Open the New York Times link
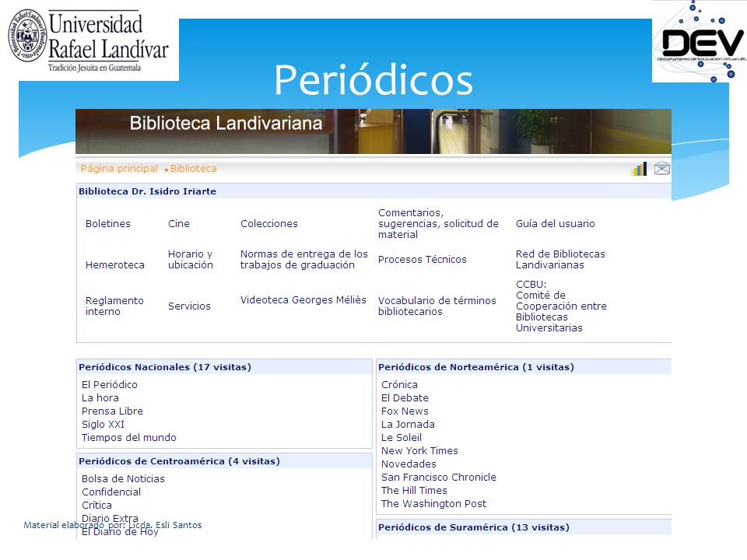747x560 pixels. click(419, 451)
